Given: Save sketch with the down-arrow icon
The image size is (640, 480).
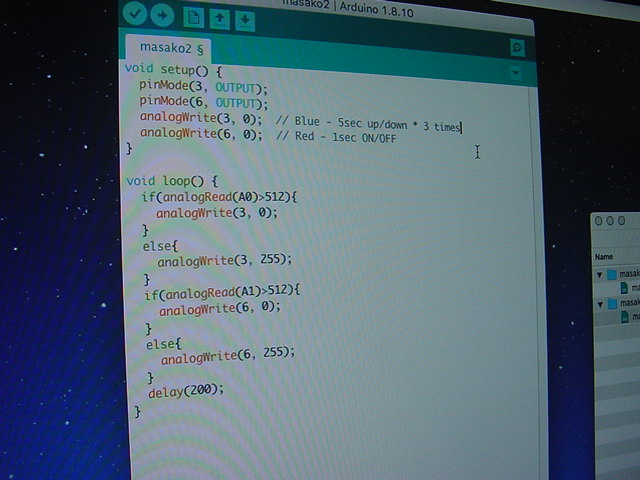Looking at the screenshot, I should (x=245, y=20).
